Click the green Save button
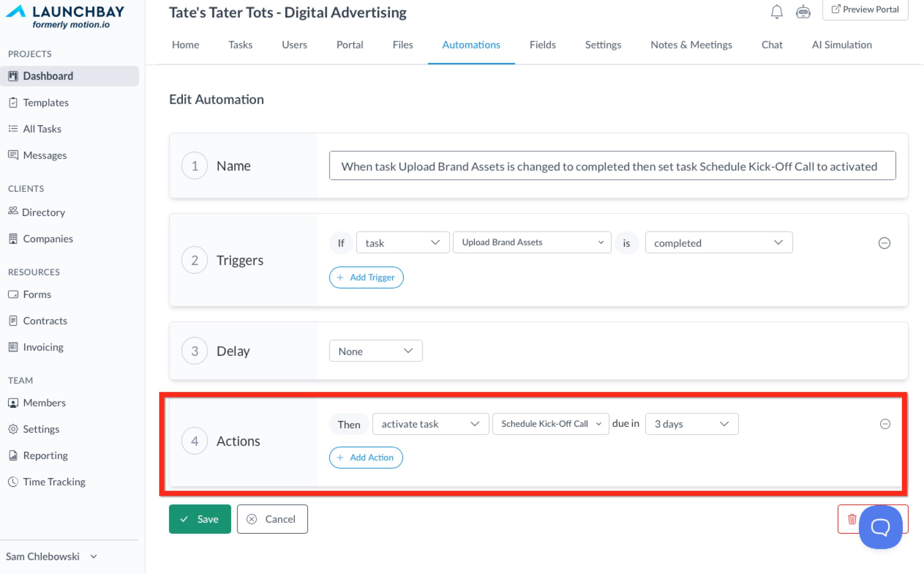The image size is (924, 574). pyautogui.click(x=199, y=519)
